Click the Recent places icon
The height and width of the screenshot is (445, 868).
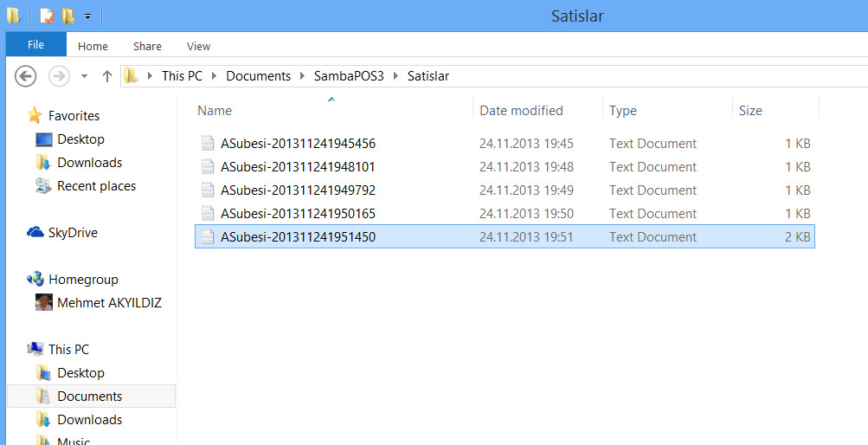tap(43, 186)
